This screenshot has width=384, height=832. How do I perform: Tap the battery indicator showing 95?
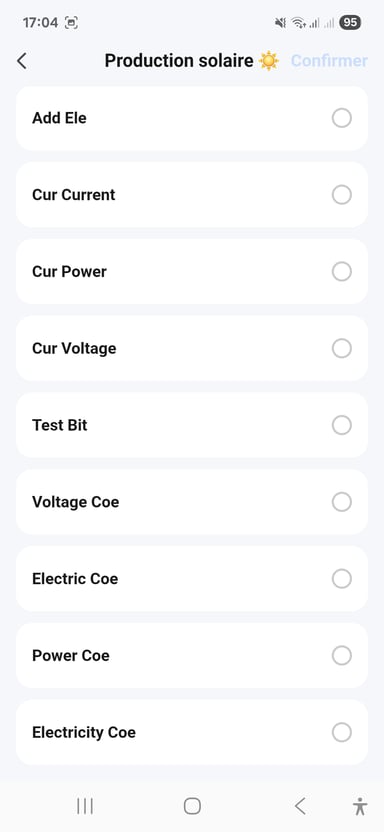tap(350, 22)
